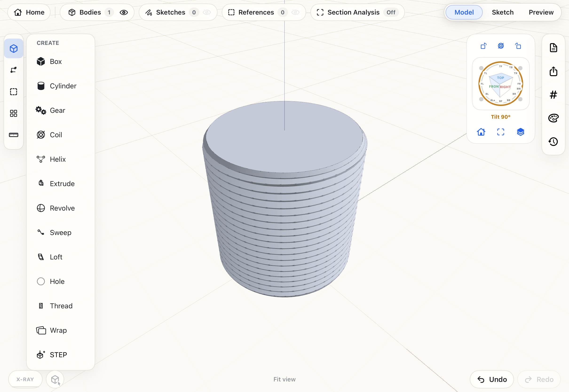Go to Home

(29, 12)
